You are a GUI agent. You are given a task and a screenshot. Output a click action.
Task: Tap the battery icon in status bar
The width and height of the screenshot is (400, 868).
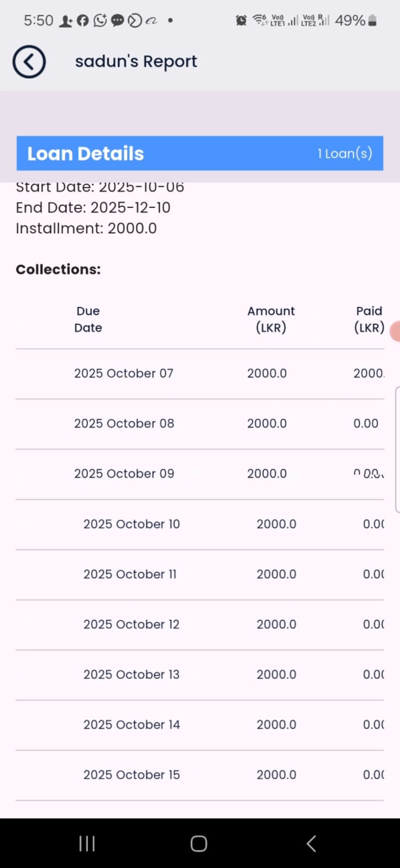tap(372, 21)
